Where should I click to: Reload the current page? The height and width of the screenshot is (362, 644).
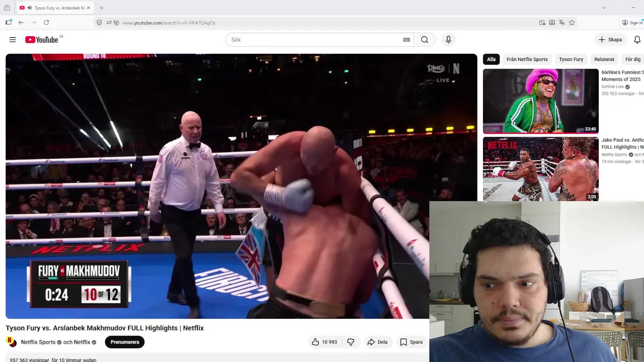click(46, 23)
